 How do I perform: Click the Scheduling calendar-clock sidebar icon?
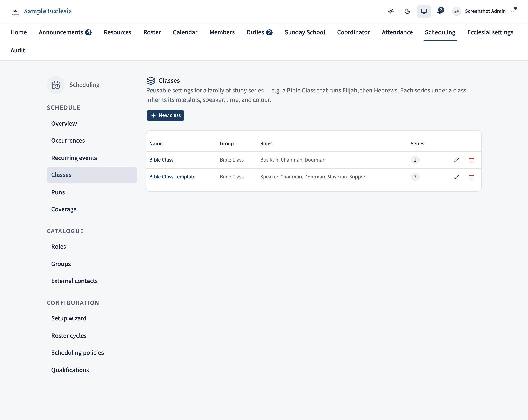[x=56, y=85]
